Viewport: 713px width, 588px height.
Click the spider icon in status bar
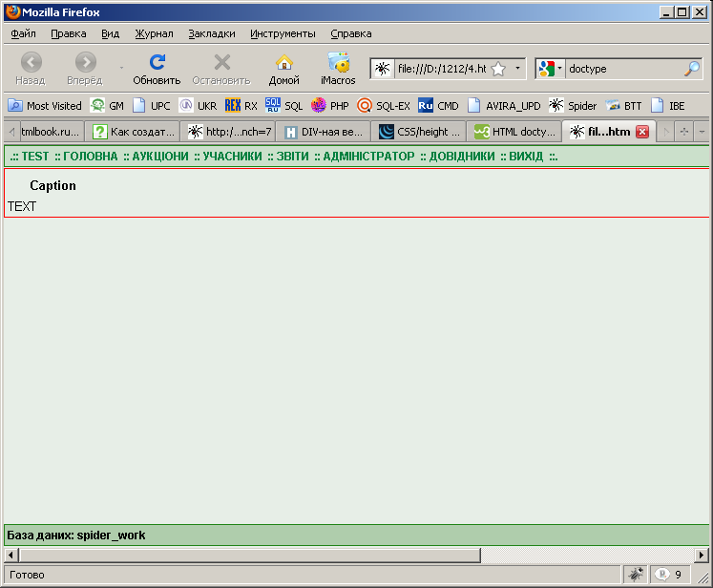(x=635, y=575)
